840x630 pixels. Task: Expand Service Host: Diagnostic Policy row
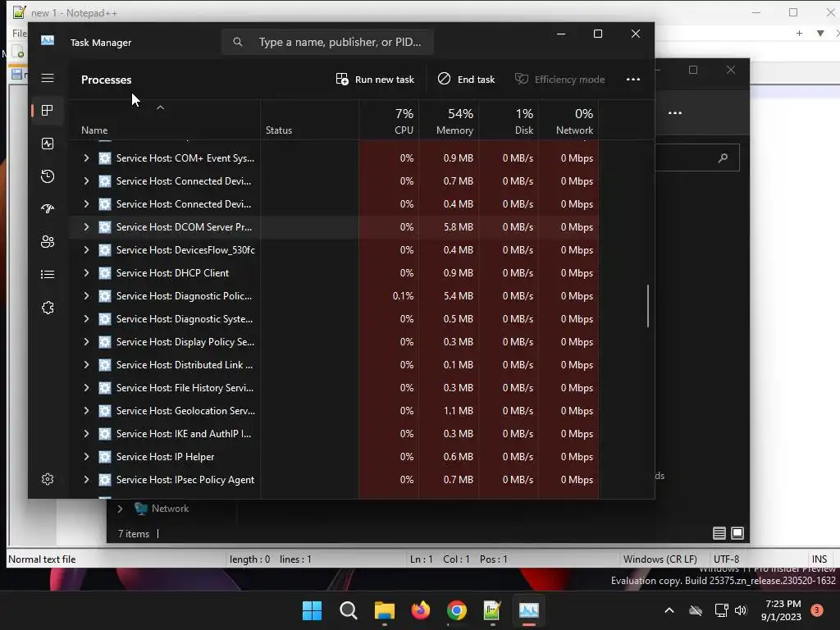(x=85, y=296)
